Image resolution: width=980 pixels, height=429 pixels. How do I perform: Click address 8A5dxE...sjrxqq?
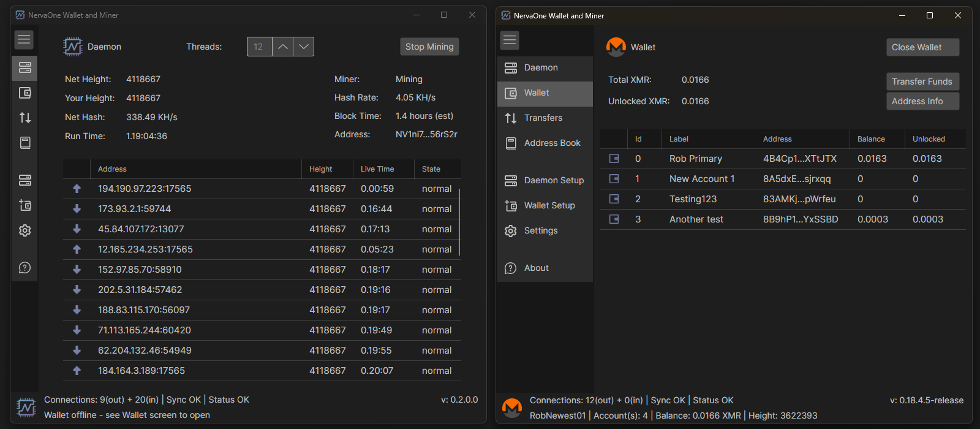[797, 179]
